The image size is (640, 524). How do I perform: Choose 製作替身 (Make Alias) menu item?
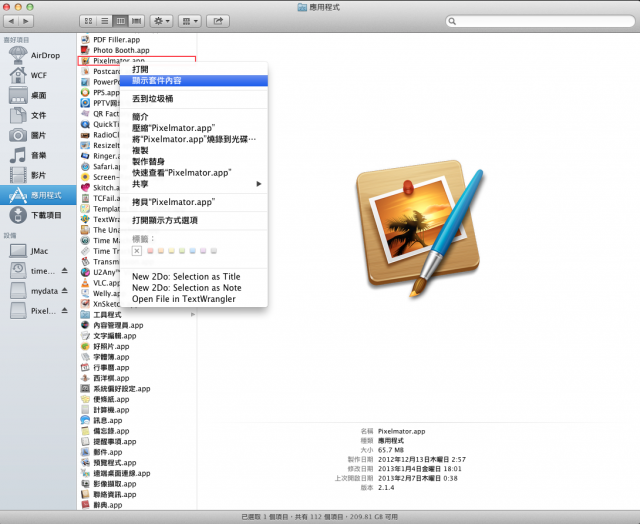click(194, 162)
